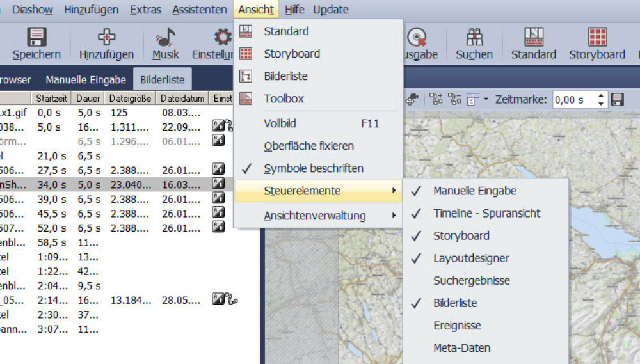Disable the Layoutdesigner control element

pos(470,258)
